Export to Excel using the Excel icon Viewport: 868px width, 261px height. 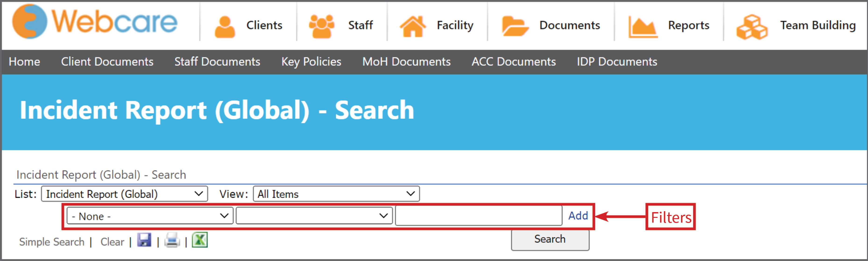tap(200, 240)
